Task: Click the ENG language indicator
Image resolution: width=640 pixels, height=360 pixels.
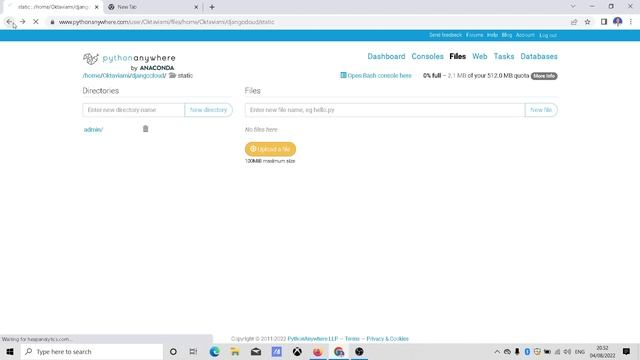Action: pyautogui.click(x=580, y=351)
